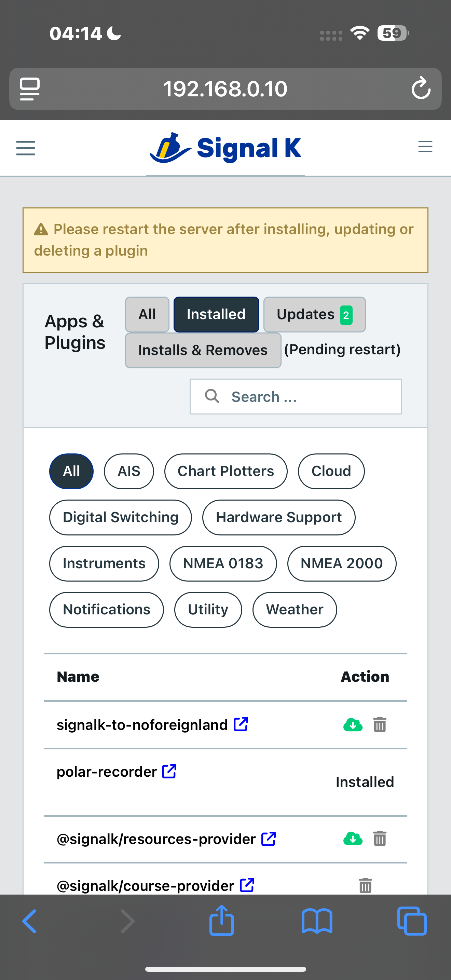Update @signalk/resources-provider with cloud download icon

[353, 839]
